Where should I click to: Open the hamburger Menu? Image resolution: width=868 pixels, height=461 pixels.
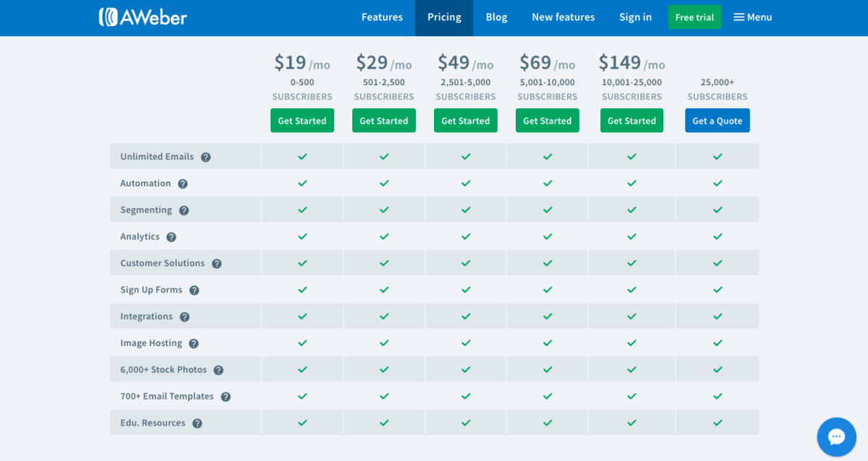click(x=753, y=17)
